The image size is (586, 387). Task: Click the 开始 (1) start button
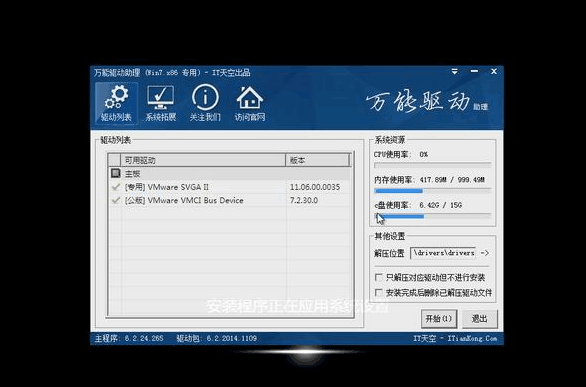[439, 319]
